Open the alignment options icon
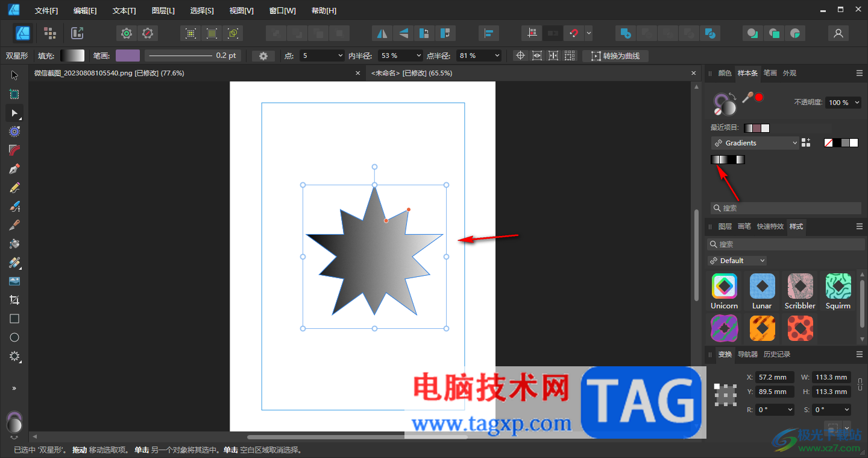The height and width of the screenshot is (458, 868). 489,33
